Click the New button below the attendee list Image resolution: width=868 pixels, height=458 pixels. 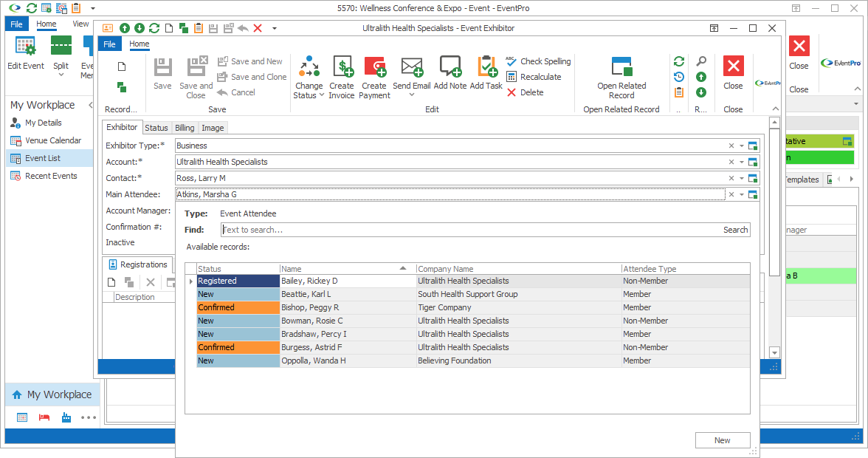[x=723, y=440]
